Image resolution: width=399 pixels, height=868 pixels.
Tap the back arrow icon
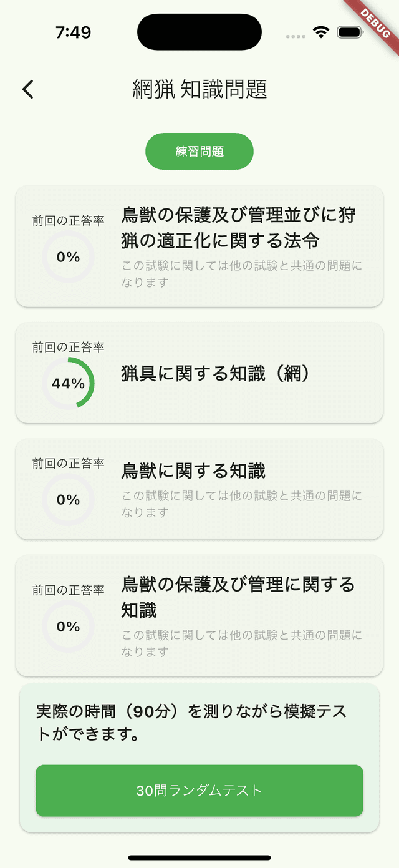click(28, 90)
